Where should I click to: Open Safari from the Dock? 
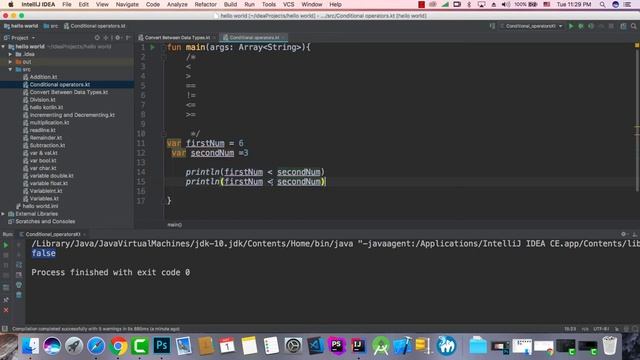click(x=96, y=346)
